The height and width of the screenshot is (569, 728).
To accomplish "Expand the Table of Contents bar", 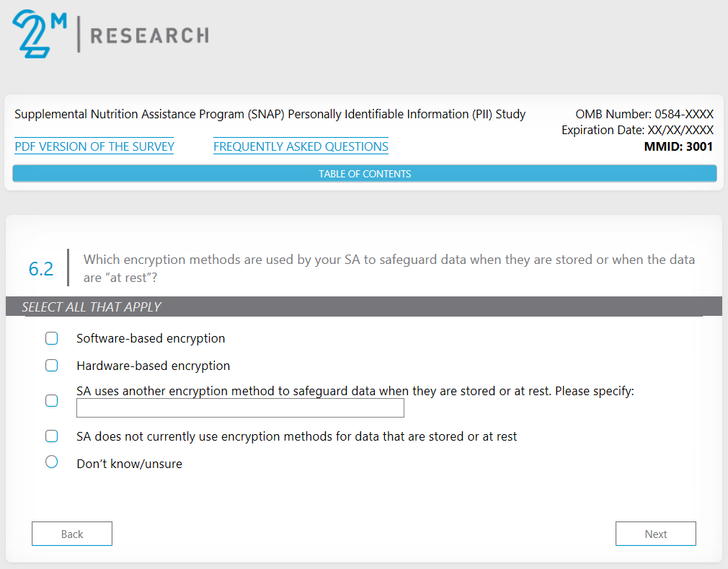I will click(x=365, y=174).
